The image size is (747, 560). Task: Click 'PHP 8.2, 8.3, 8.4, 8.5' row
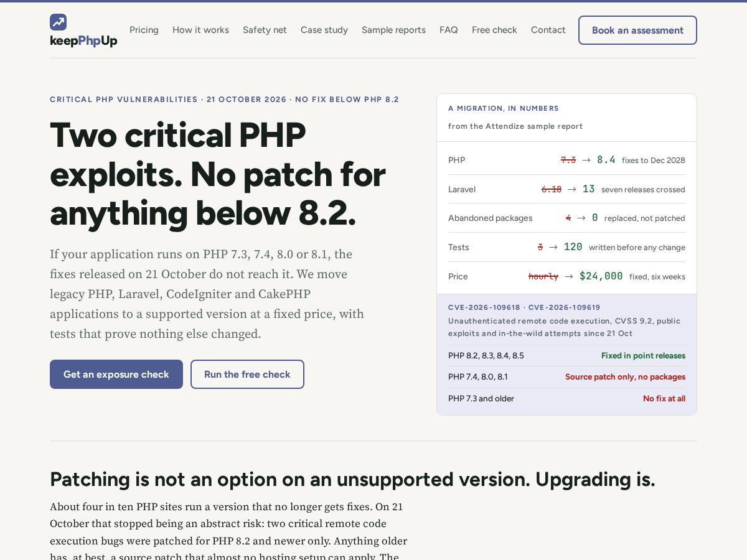pos(566,356)
